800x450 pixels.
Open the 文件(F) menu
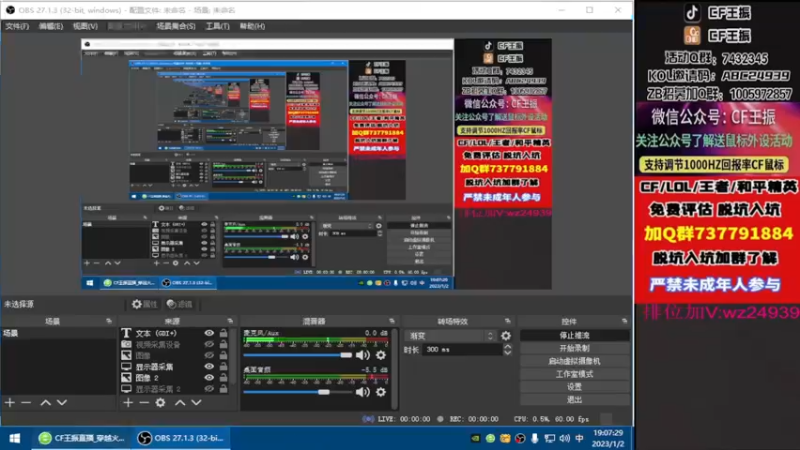coord(17,26)
